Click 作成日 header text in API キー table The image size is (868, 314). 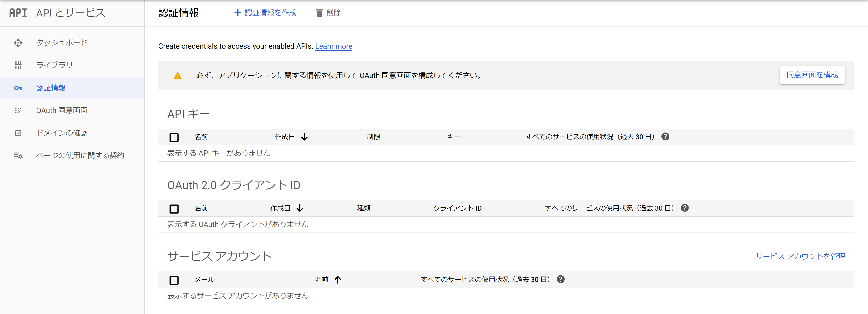pyautogui.click(x=285, y=137)
